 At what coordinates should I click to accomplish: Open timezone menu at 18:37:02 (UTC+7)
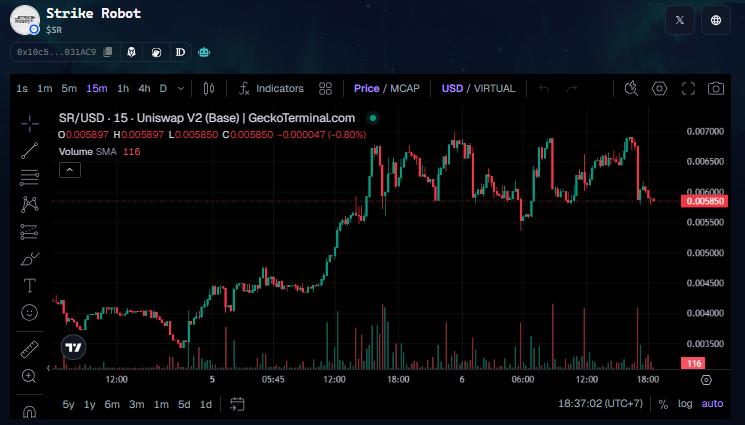(600, 404)
